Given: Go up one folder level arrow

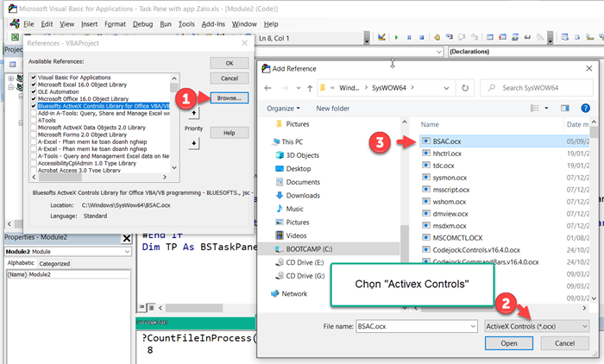Looking at the screenshot, I should [x=310, y=88].
